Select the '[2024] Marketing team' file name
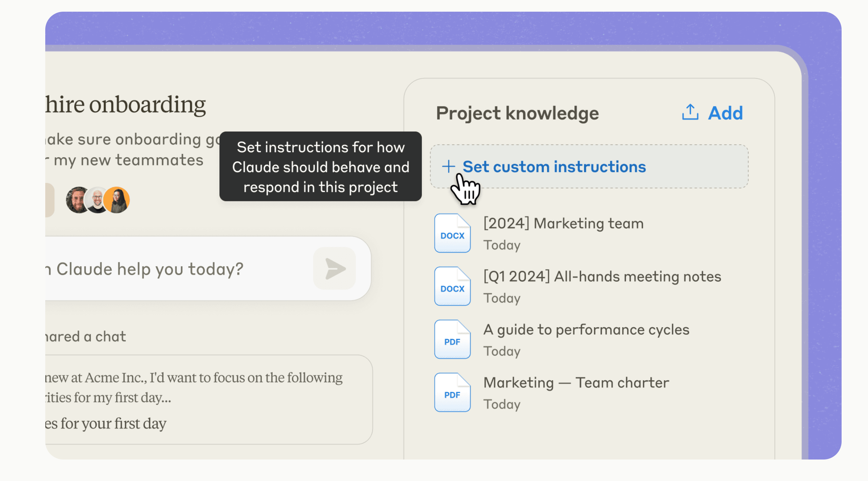This screenshot has height=481, width=868. 563,224
